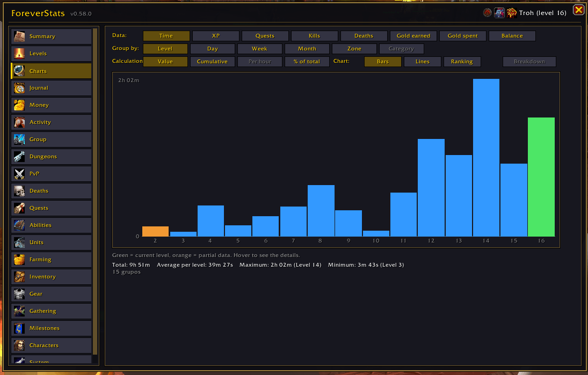This screenshot has width=588, height=375.
Task: Click the Maximum: 2h 02m (Level 14) text
Action: (x=280, y=265)
